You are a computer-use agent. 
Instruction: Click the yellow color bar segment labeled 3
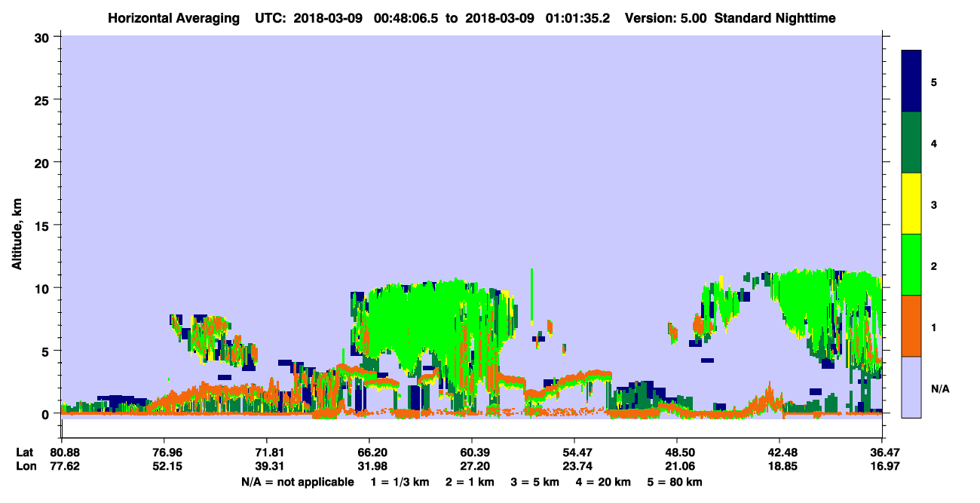click(911, 204)
